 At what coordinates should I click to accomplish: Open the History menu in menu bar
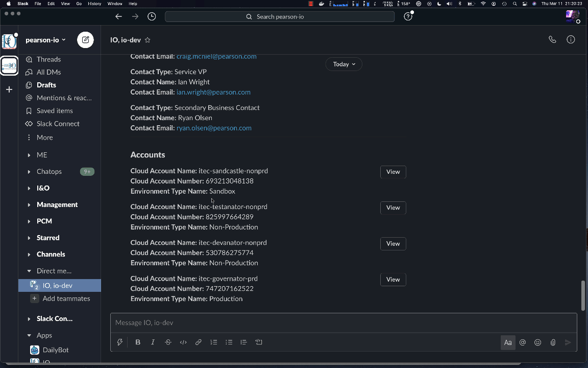click(94, 4)
